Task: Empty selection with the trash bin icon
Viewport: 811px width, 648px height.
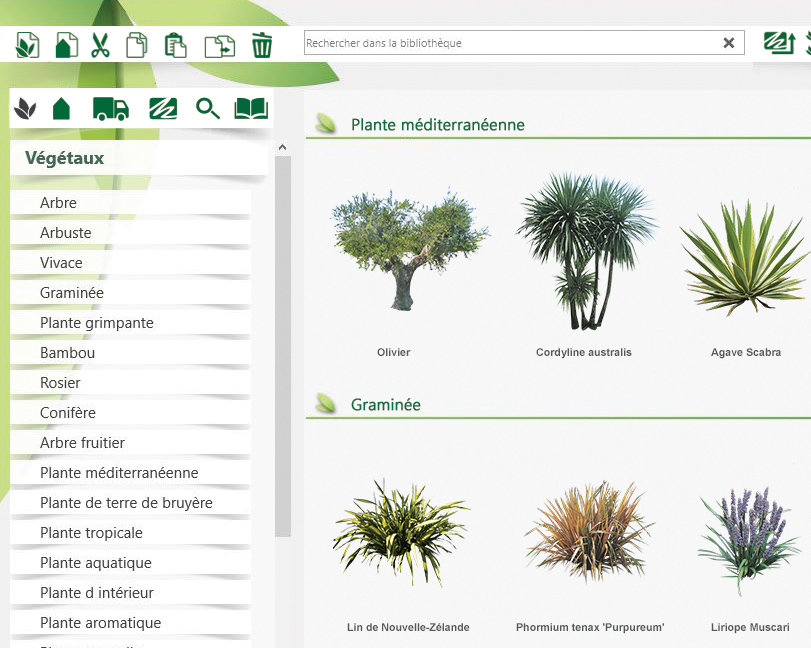Action: 262,45
